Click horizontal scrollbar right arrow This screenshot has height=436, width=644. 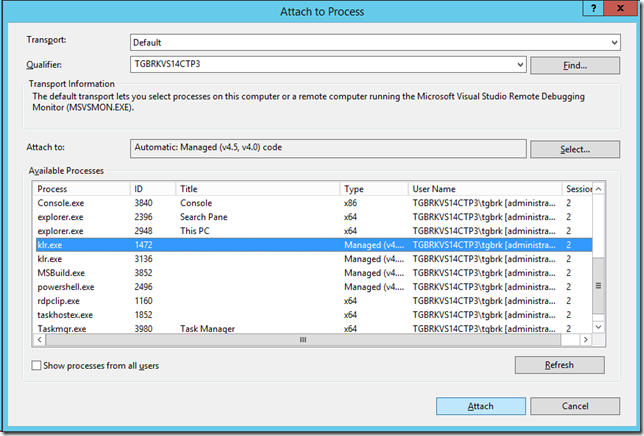[586, 340]
